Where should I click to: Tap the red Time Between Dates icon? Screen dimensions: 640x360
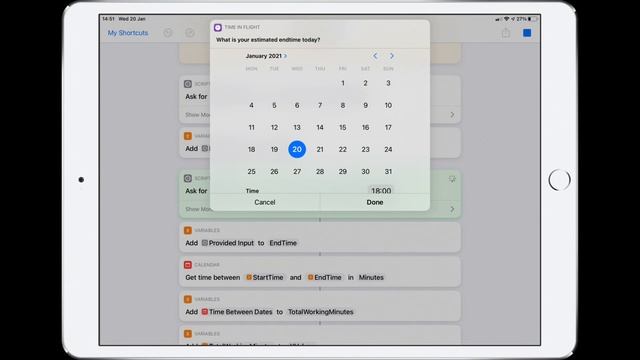click(205, 312)
